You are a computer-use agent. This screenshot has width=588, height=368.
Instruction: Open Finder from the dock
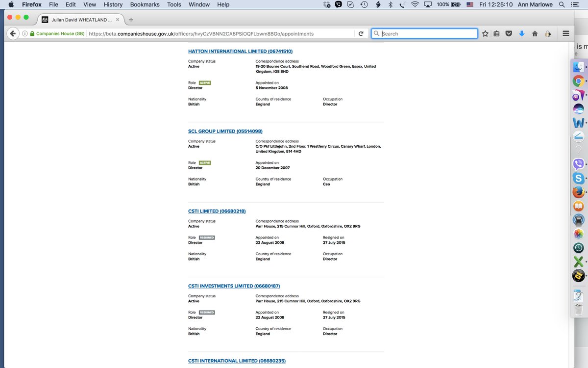point(578,66)
